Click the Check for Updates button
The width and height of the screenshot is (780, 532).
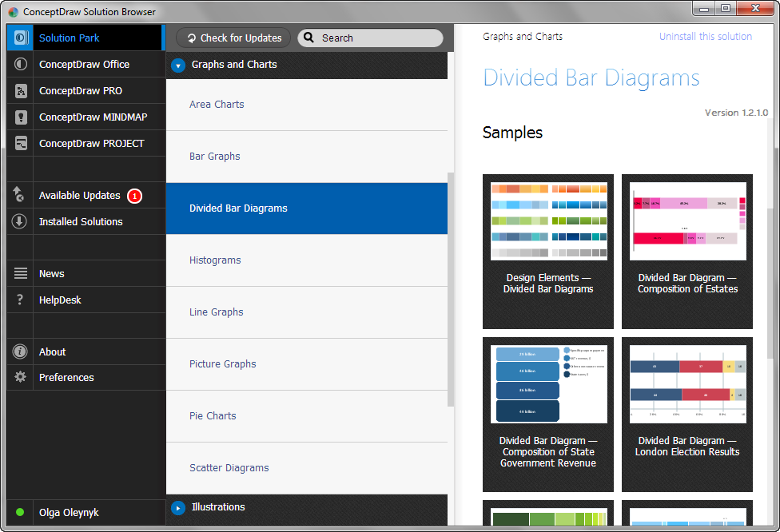click(x=233, y=38)
